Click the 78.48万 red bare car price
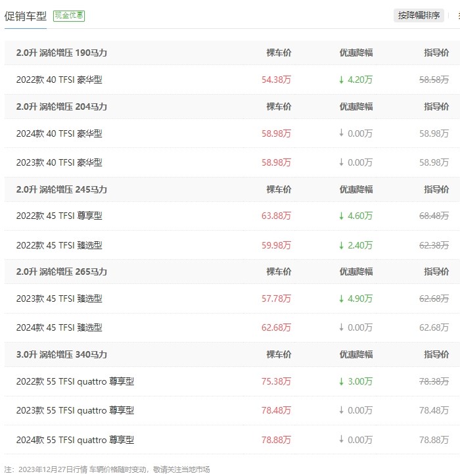The image size is (460, 476). [x=276, y=410]
